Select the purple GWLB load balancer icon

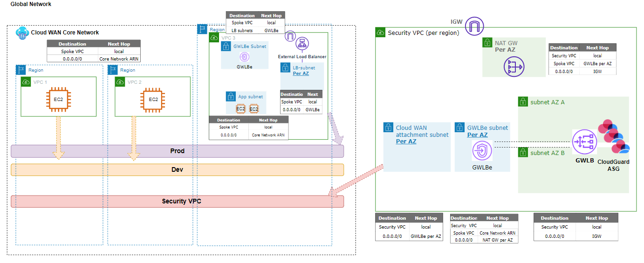584,142
